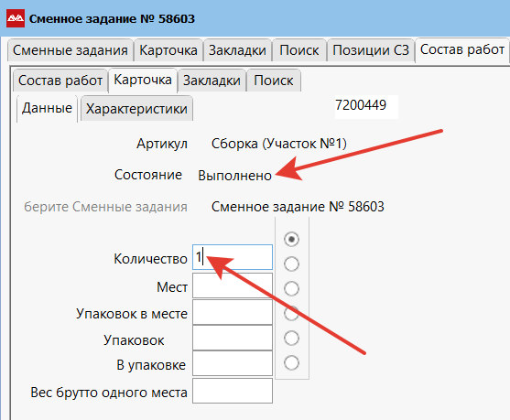Choose the radio button beside Упаковок
The image size is (510, 420).
pyautogui.click(x=291, y=338)
